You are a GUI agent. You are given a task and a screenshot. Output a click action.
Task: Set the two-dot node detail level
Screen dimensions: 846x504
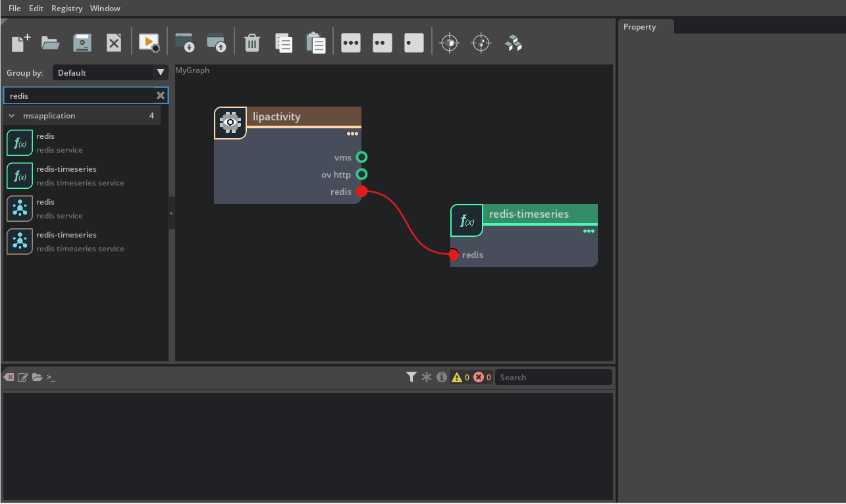[383, 43]
